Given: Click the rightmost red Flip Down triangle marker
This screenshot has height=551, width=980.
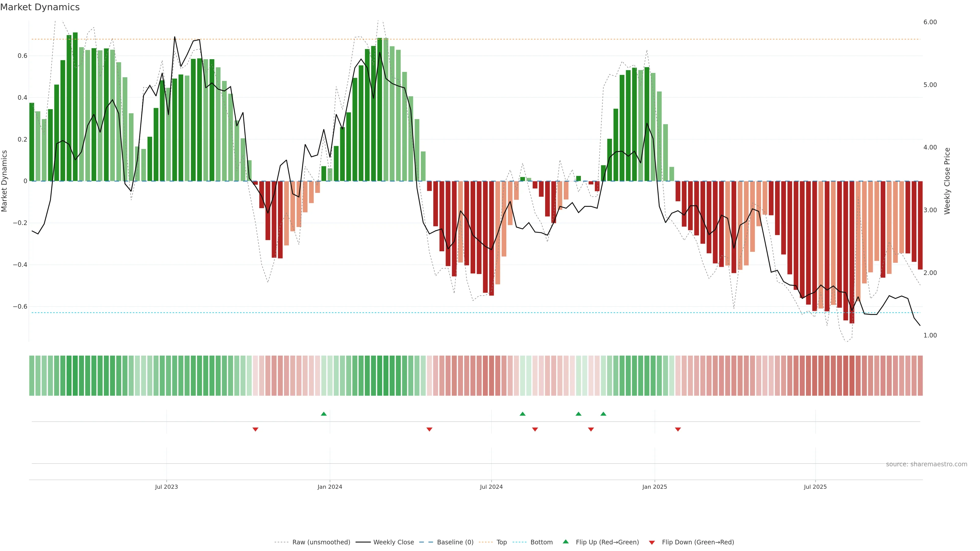Looking at the screenshot, I should [678, 429].
